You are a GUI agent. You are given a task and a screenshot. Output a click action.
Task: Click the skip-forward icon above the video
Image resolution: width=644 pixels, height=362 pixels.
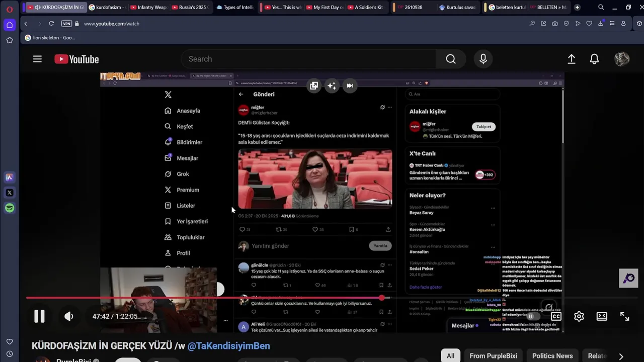point(350,85)
